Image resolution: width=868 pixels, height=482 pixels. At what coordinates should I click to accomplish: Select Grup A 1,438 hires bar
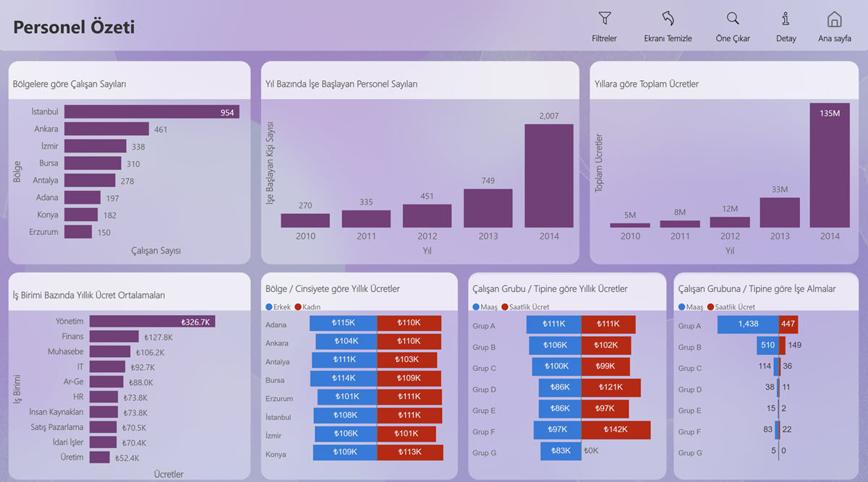pyautogui.click(x=748, y=325)
